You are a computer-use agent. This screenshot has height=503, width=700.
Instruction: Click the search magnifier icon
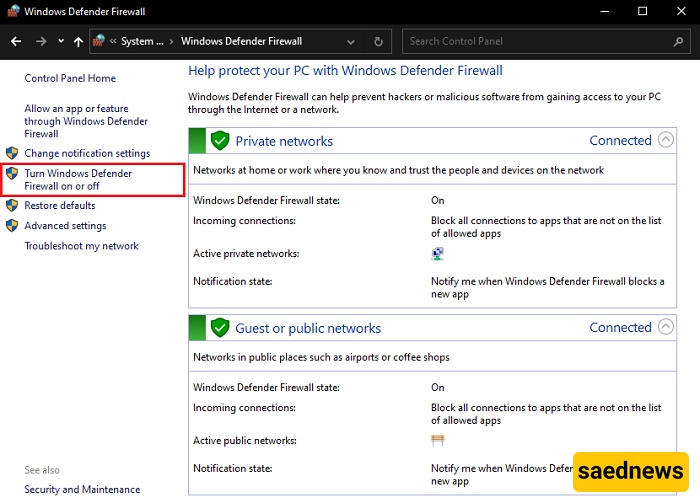coord(679,42)
